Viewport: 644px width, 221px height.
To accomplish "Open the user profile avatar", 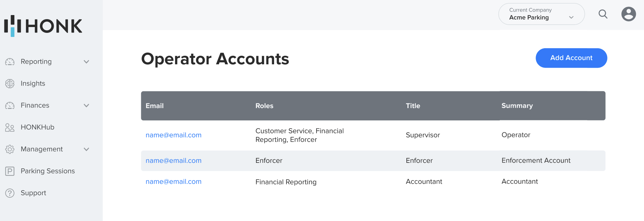I will click(x=628, y=14).
